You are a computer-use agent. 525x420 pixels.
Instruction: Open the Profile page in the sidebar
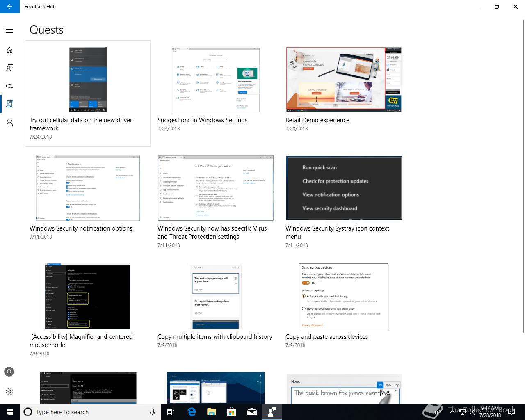pyautogui.click(x=10, y=122)
